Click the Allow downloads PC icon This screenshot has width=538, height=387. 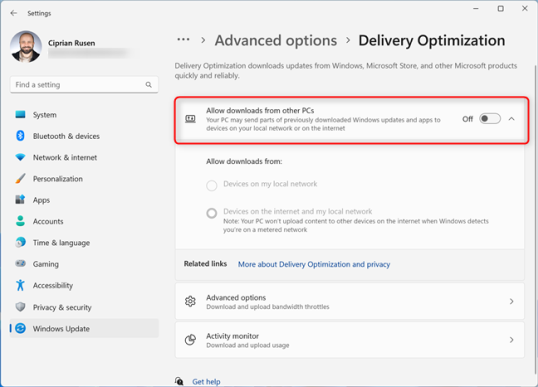(190, 119)
